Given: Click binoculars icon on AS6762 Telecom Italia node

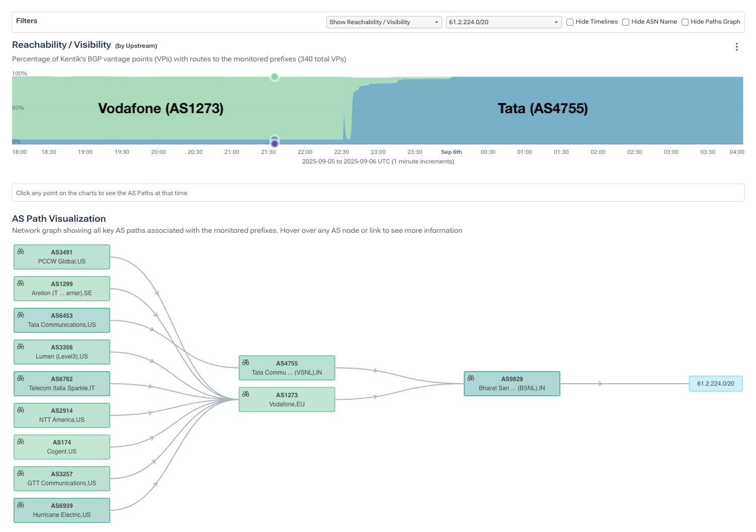Looking at the screenshot, I should tap(21, 378).
